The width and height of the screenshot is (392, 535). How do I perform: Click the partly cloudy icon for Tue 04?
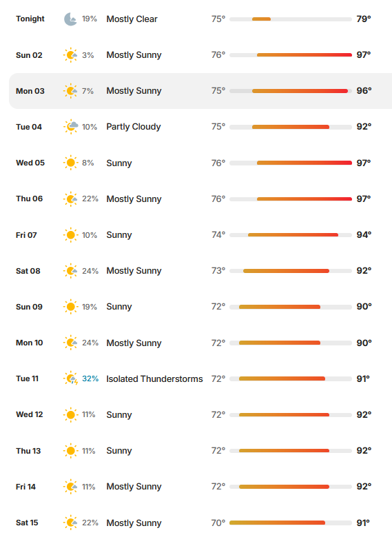pyautogui.click(x=70, y=127)
